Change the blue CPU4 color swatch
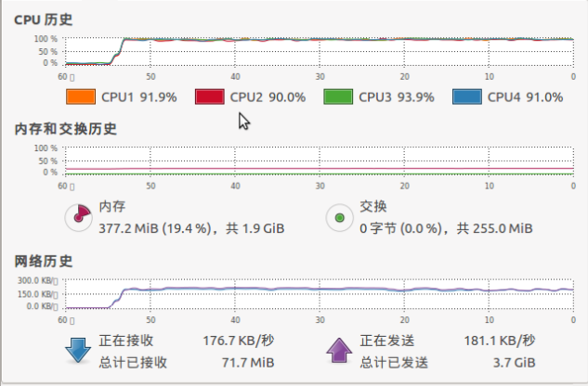Image resolution: width=588 pixels, height=386 pixels. pos(466,97)
